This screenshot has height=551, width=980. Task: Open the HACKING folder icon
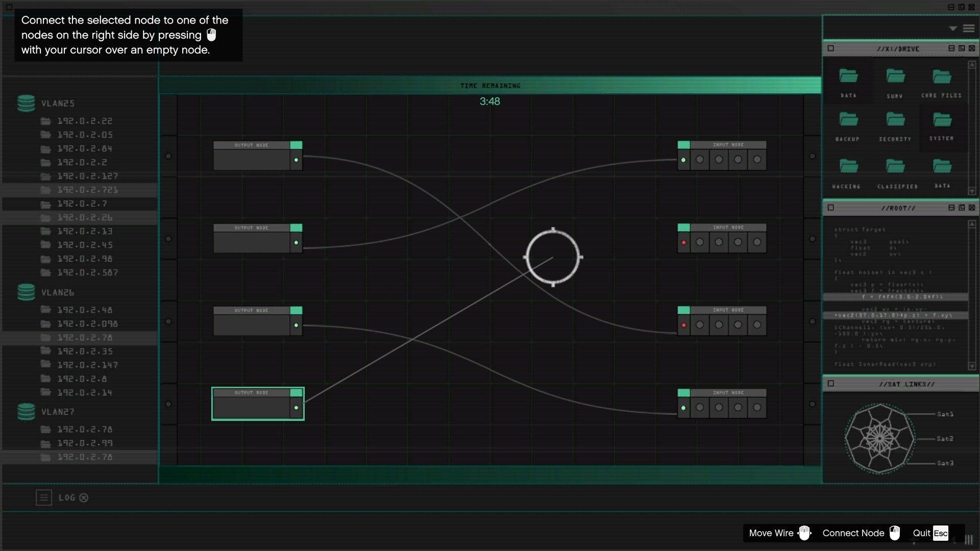click(848, 166)
